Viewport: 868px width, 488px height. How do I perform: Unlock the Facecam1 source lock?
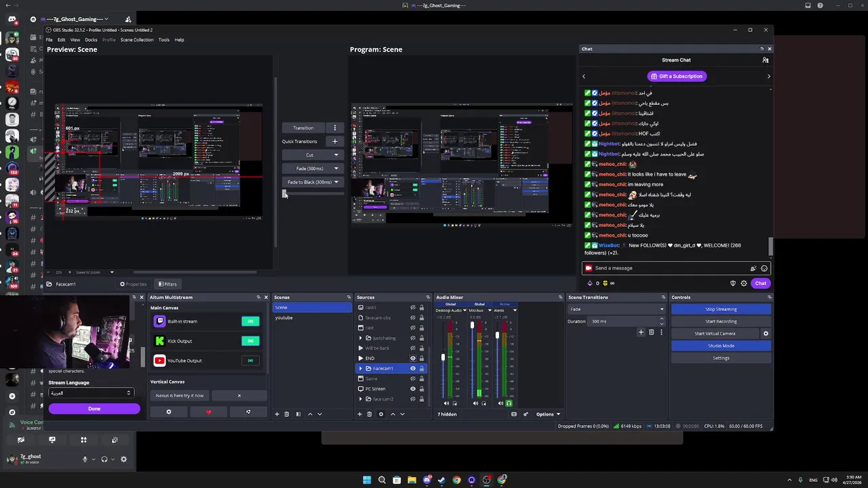pyautogui.click(x=421, y=369)
